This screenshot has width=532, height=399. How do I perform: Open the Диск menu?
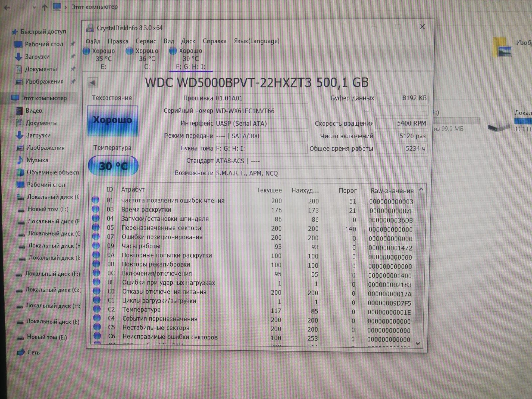click(188, 41)
